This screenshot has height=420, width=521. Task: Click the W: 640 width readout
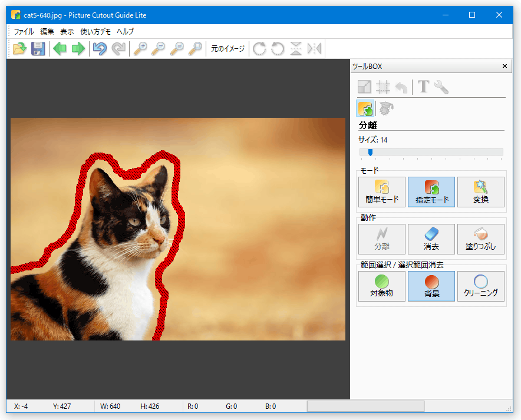[x=110, y=406]
